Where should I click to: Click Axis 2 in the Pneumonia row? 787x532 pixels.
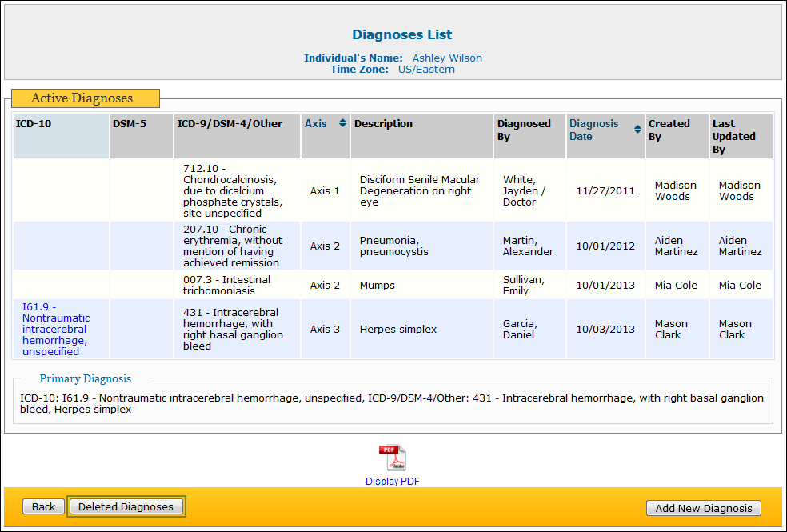click(x=325, y=246)
